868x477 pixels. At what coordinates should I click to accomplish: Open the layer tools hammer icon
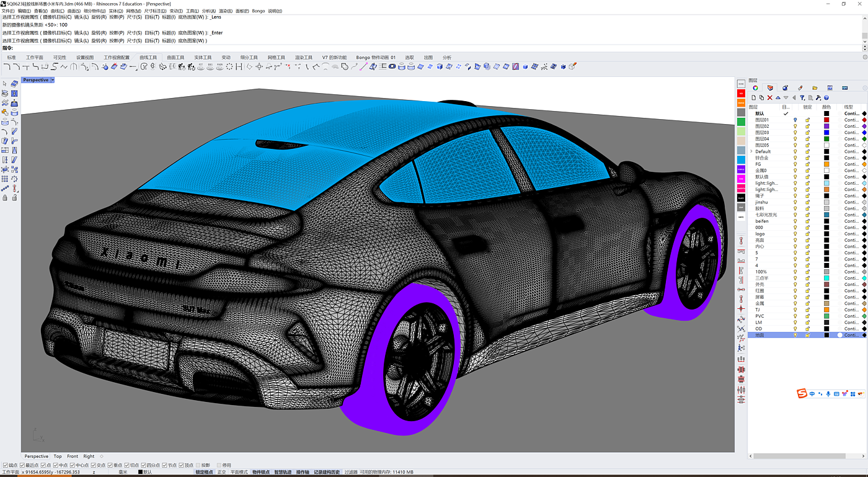click(x=818, y=98)
